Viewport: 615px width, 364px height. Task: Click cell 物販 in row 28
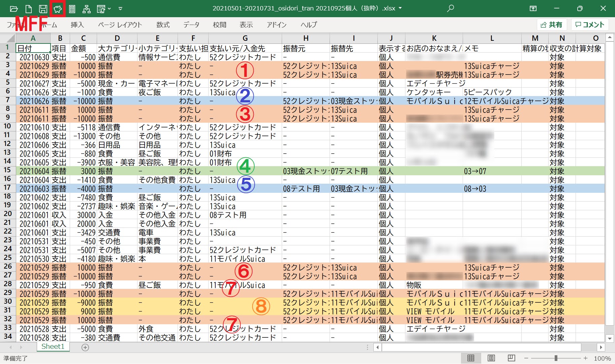pos(434,285)
